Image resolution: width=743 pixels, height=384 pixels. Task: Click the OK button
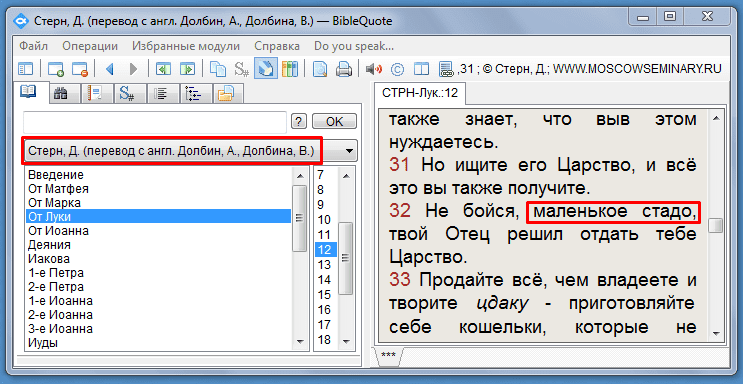pyautogui.click(x=335, y=122)
